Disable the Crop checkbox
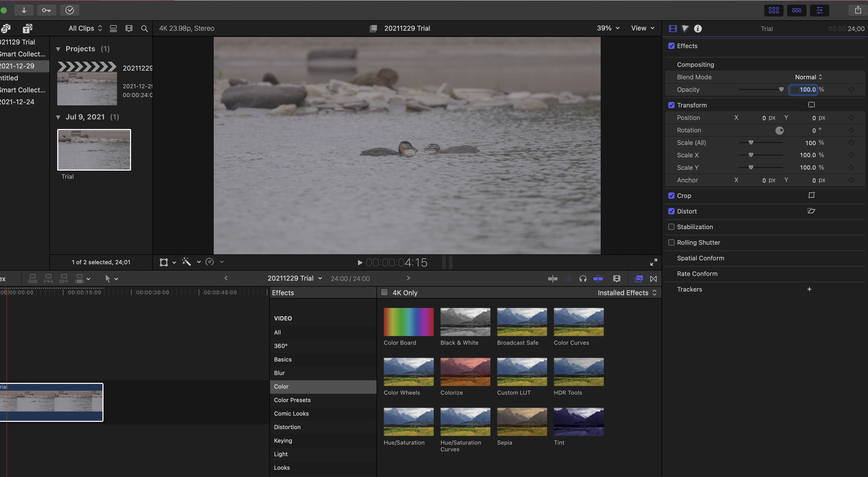Viewport: 868px width, 477px height. click(x=671, y=196)
